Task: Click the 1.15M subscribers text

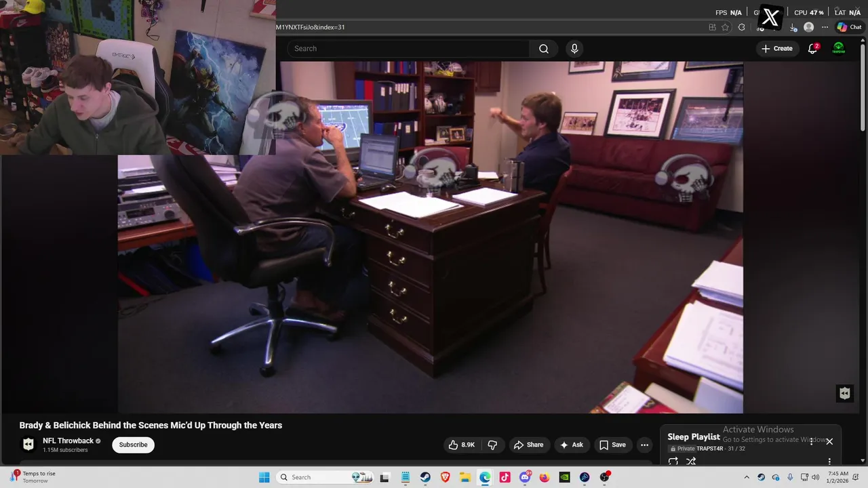Action: click(65, 450)
